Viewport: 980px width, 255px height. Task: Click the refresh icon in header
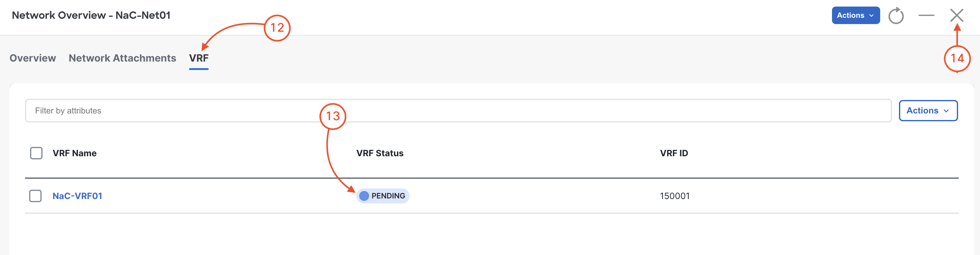click(896, 16)
